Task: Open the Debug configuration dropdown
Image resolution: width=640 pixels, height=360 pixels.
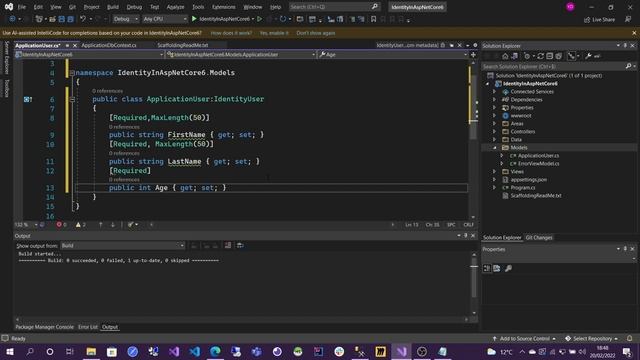Action: (x=125, y=19)
